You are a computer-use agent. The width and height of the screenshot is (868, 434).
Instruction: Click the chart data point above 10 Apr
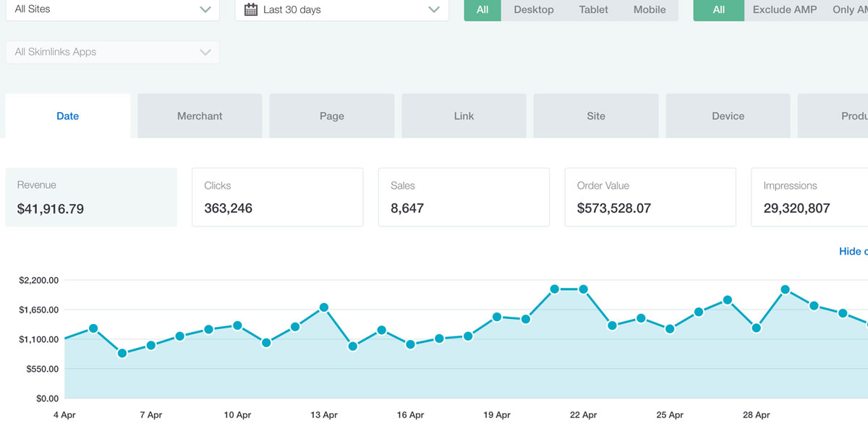(237, 325)
